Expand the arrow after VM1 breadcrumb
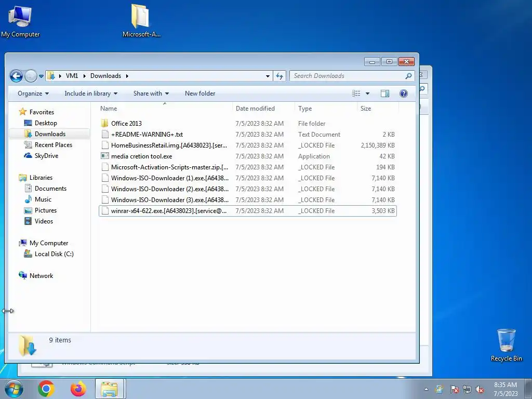The height and width of the screenshot is (399, 532). point(85,76)
